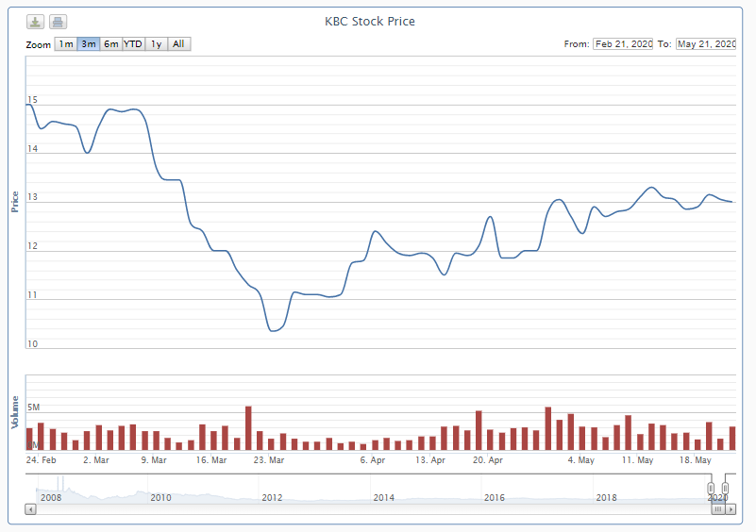The height and width of the screenshot is (532, 756).
Task: Click the download chart icon
Action: pos(35,22)
